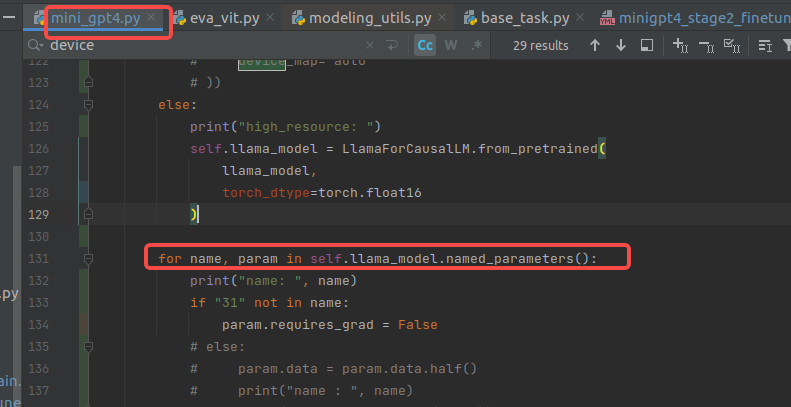Image resolution: width=791 pixels, height=407 pixels.
Task: Click the llama_model, argument on line 127
Action: (x=269, y=170)
